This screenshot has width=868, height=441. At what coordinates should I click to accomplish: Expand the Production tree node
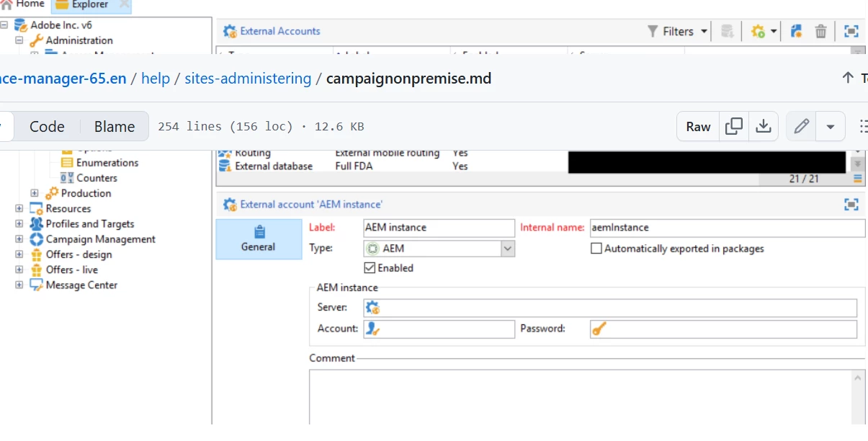pyautogui.click(x=35, y=193)
